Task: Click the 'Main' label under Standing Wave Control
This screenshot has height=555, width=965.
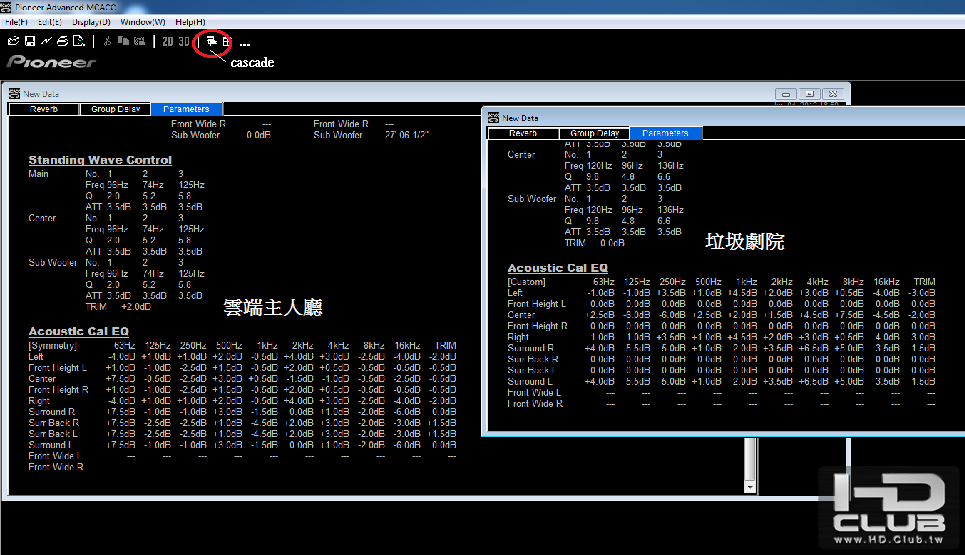Action: (x=38, y=174)
